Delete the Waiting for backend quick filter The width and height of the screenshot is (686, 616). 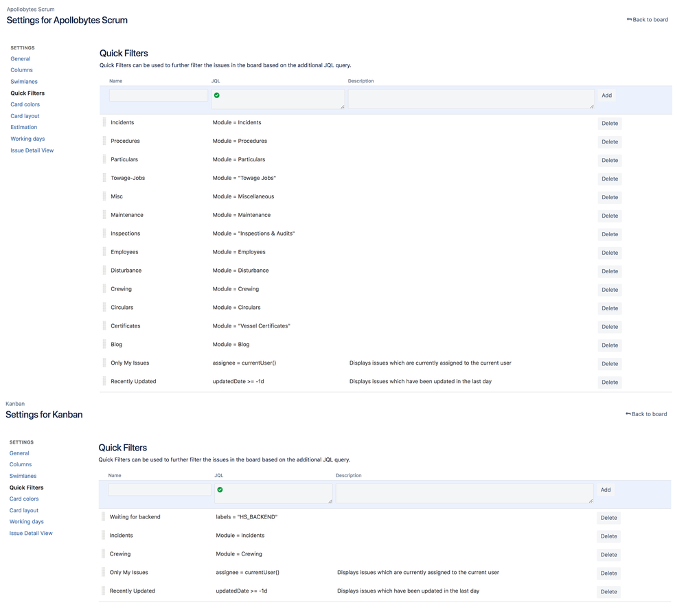[x=608, y=518]
